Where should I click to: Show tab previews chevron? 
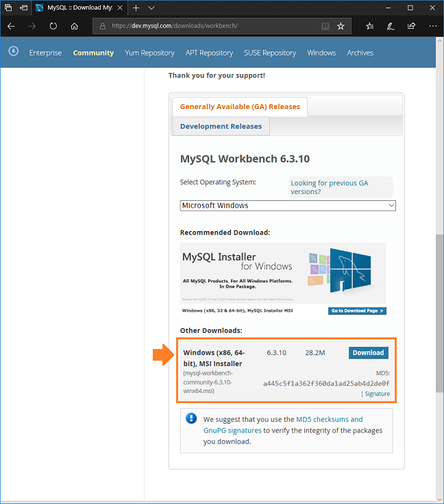(x=151, y=8)
